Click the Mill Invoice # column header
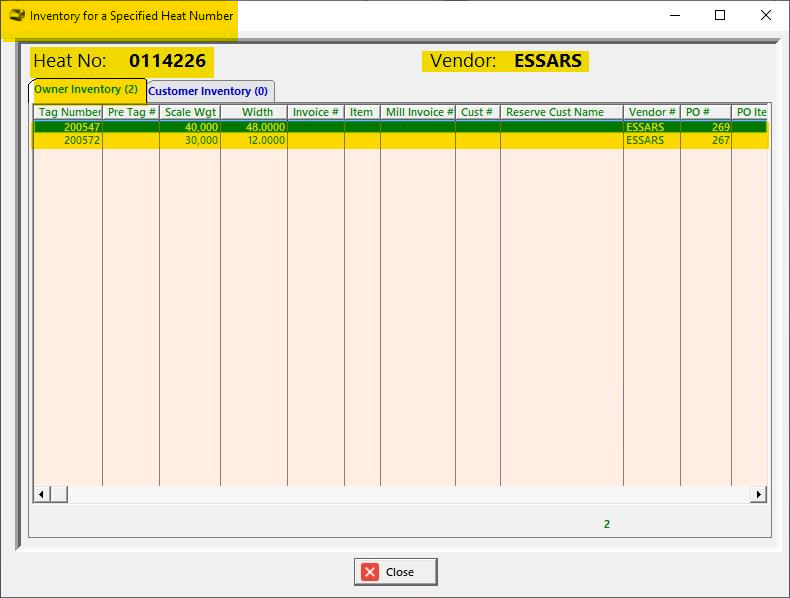The image size is (790, 598). click(418, 112)
